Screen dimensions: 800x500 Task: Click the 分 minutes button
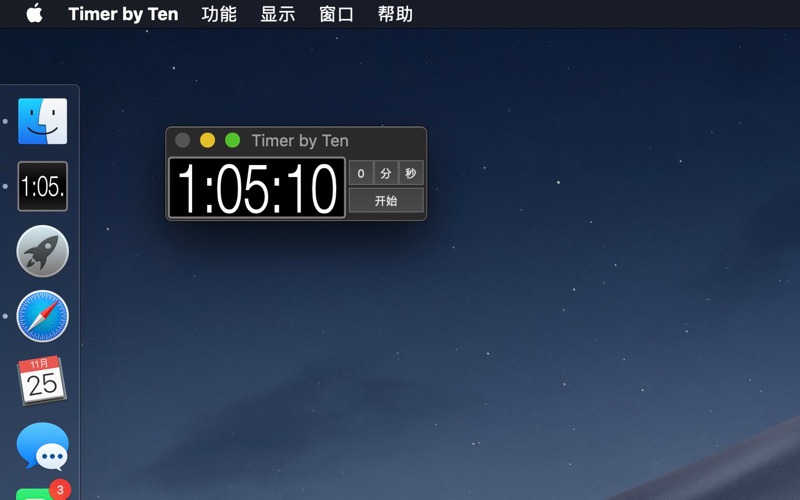click(386, 173)
